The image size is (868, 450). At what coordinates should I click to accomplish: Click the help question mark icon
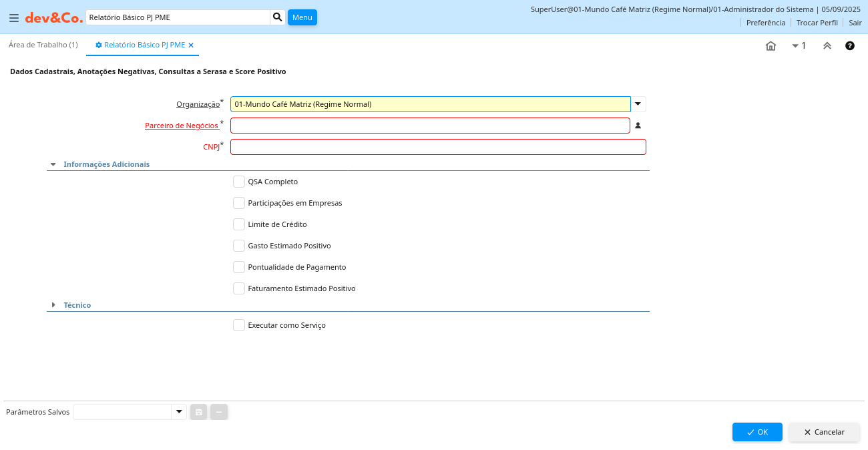coord(849,46)
